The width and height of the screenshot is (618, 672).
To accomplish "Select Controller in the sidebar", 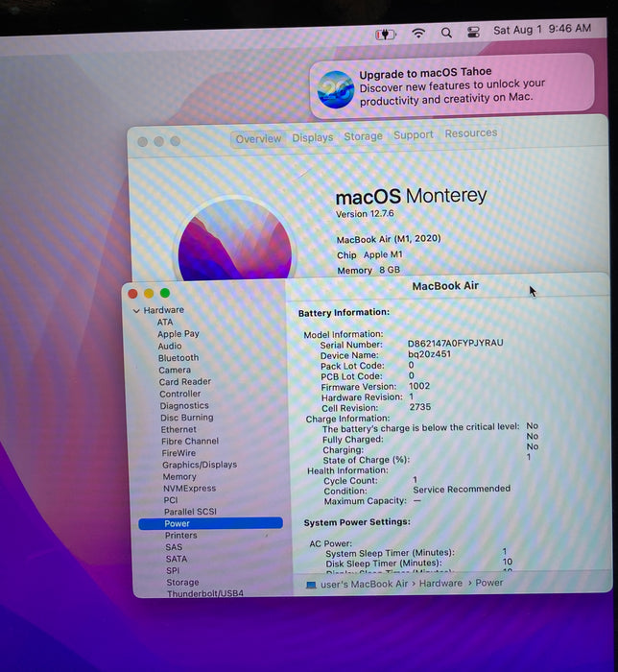I will pos(179,394).
